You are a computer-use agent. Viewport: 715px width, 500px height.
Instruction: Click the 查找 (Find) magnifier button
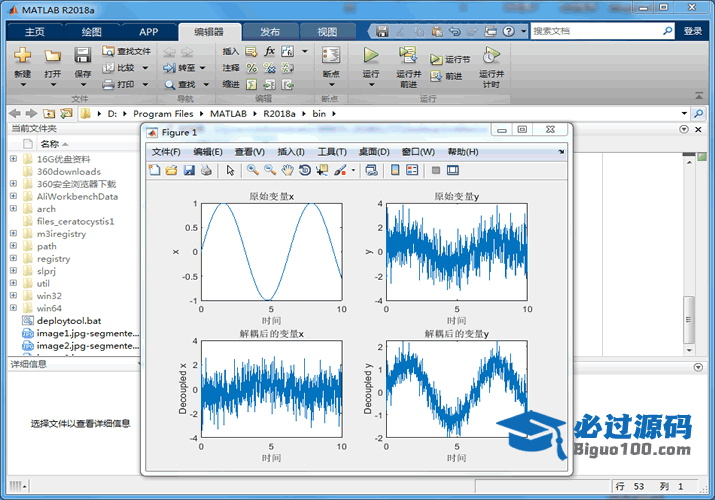tap(181, 84)
